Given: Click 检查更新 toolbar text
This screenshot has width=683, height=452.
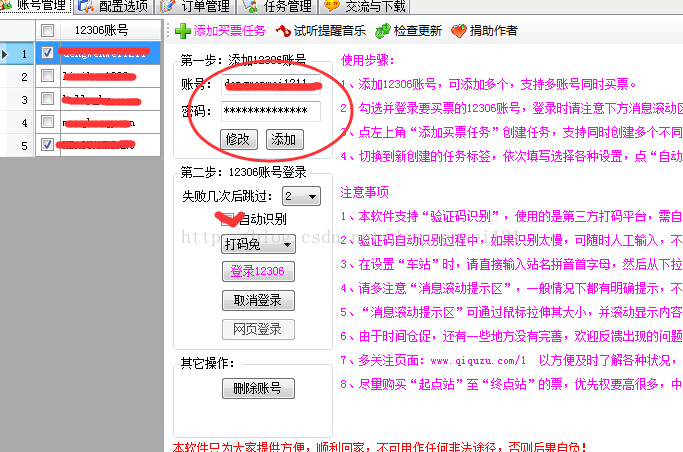Looking at the screenshot, I should [x=418, y=31].
